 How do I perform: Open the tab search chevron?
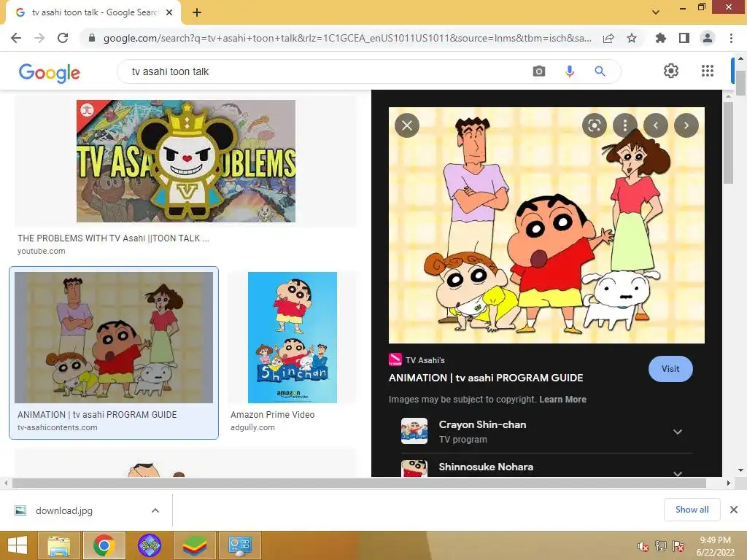pos(656,12)
